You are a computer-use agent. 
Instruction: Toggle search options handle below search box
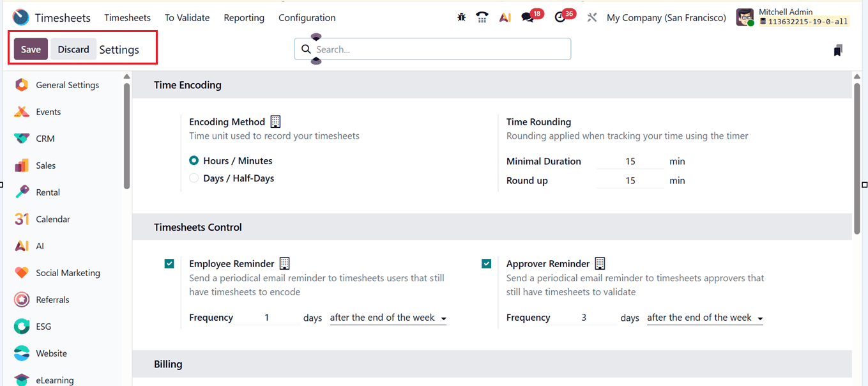(x=316, y=61)
